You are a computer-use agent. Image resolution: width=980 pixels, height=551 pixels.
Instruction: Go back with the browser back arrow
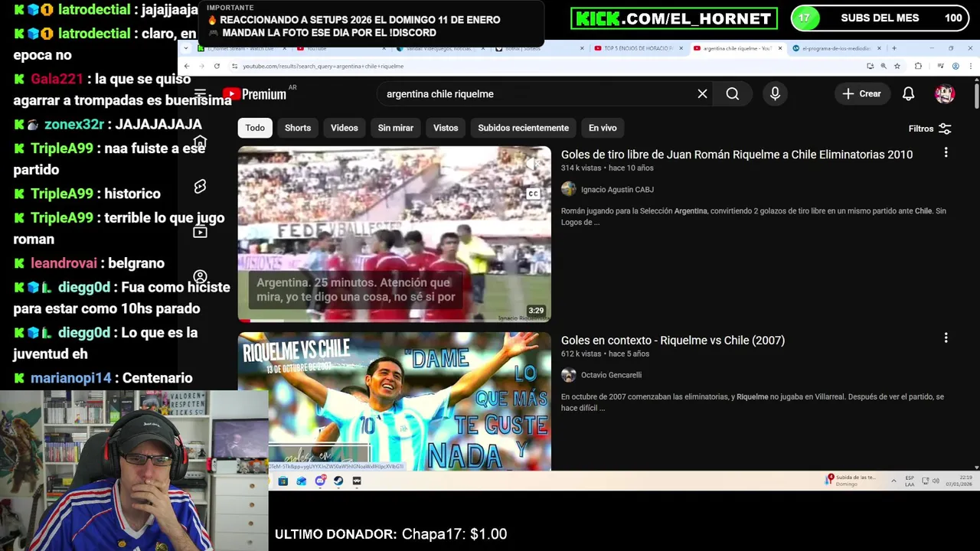(x=187, y=67)
